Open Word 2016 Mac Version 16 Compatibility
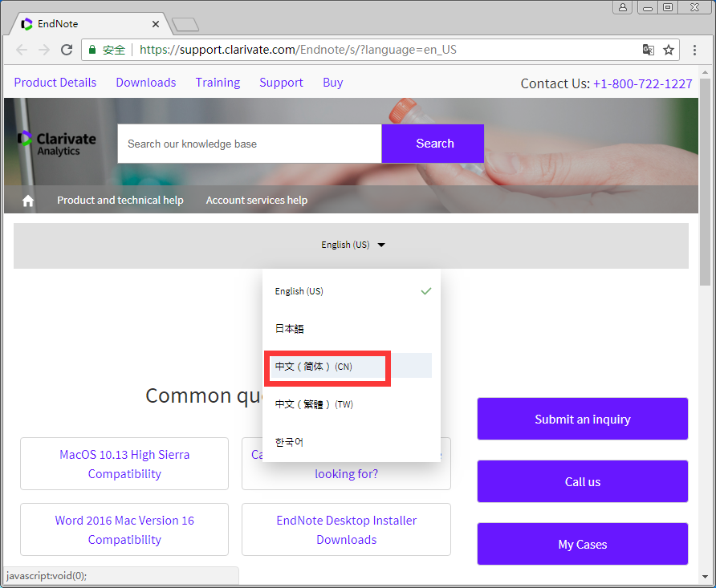716x588 pixels. [124, 529]
